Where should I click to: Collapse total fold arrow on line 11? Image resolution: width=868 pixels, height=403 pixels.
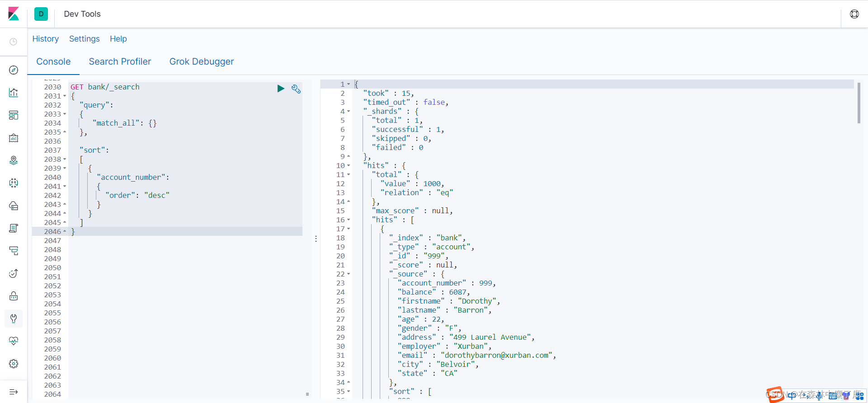pyautogui.click(x=349, y=174)
